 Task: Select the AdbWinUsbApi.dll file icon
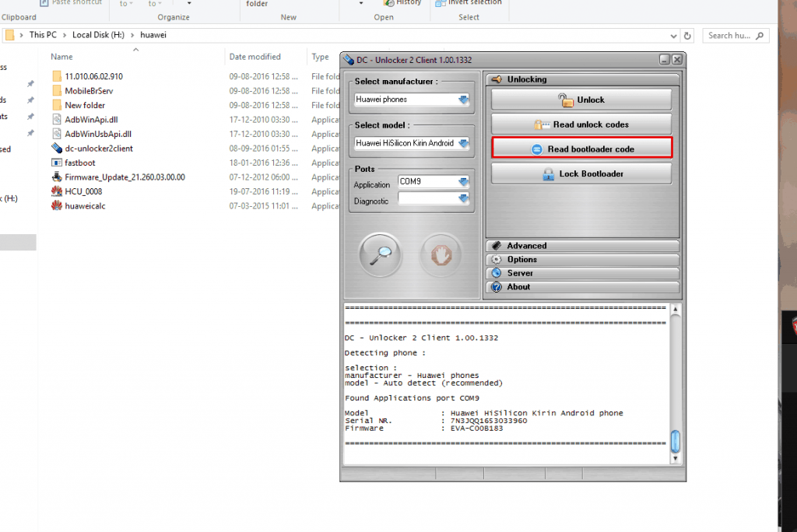pos(57,134)
